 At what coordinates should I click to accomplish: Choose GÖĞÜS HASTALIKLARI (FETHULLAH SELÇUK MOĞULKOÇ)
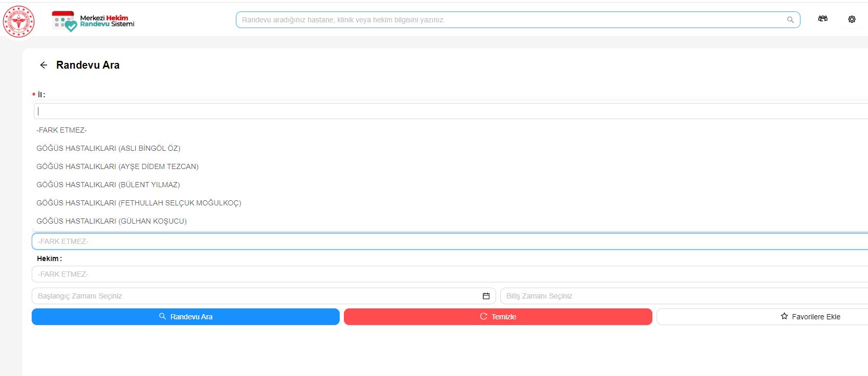(139, 203)
